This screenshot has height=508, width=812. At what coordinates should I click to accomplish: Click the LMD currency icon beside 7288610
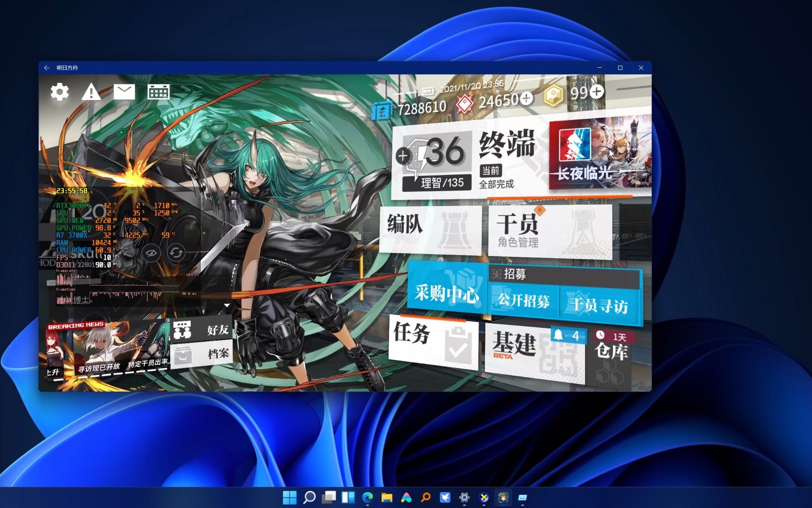coord(382,111)
